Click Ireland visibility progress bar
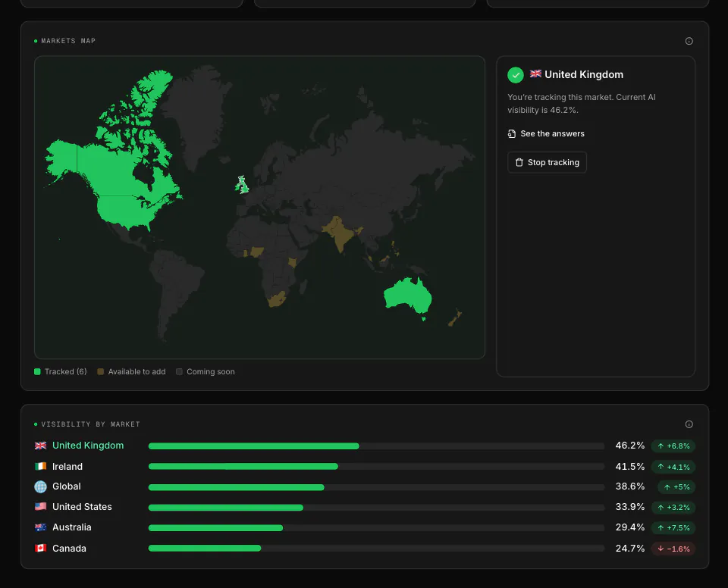This screenshot has height=588, width=728. click(x=376, y=467)
